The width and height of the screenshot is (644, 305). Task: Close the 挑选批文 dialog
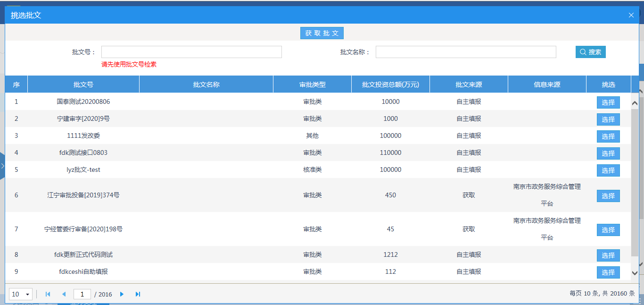631,15
